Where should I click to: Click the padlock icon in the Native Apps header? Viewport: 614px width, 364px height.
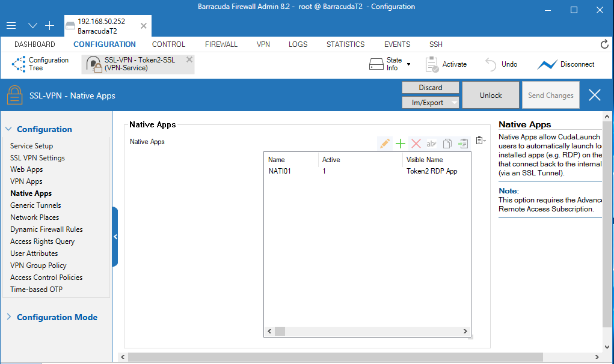coord(14,95)
